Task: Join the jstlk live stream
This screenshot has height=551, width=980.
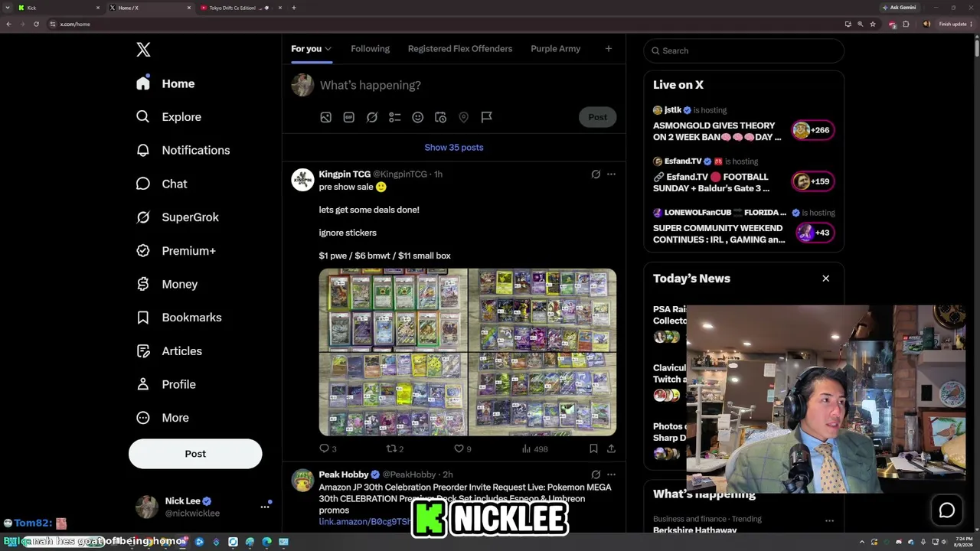Action: coord(813,130)
